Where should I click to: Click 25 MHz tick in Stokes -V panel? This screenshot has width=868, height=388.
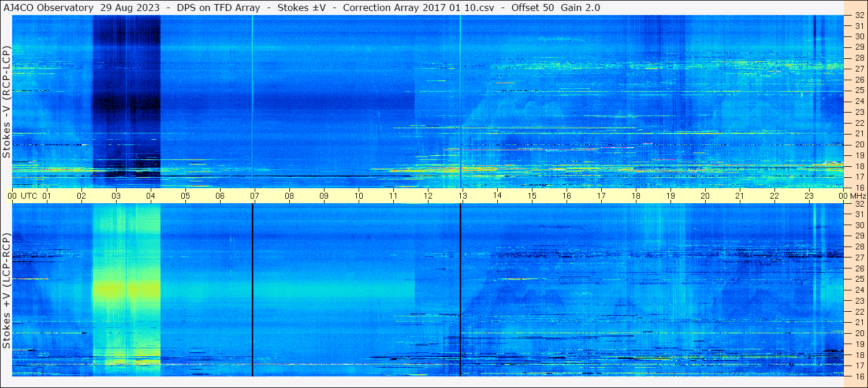pos(859,91)
